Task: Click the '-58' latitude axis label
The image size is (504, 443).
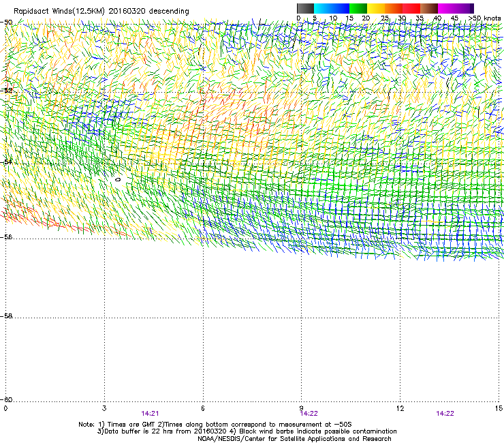Action: point(6,316)
